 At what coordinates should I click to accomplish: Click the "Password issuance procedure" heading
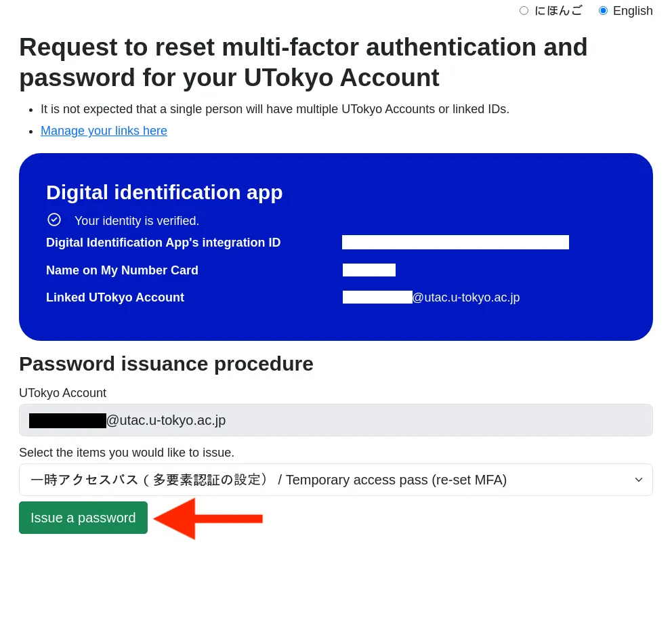[x=166, y=364]
